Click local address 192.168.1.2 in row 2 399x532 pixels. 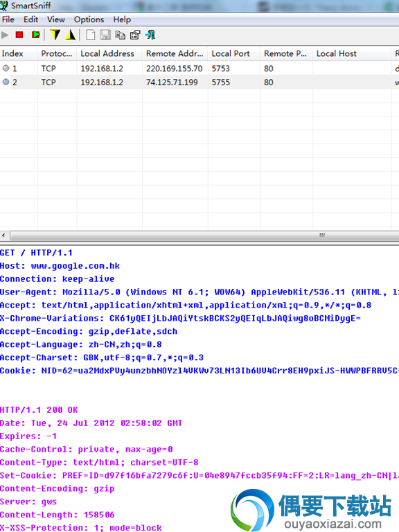click(102, 82)
